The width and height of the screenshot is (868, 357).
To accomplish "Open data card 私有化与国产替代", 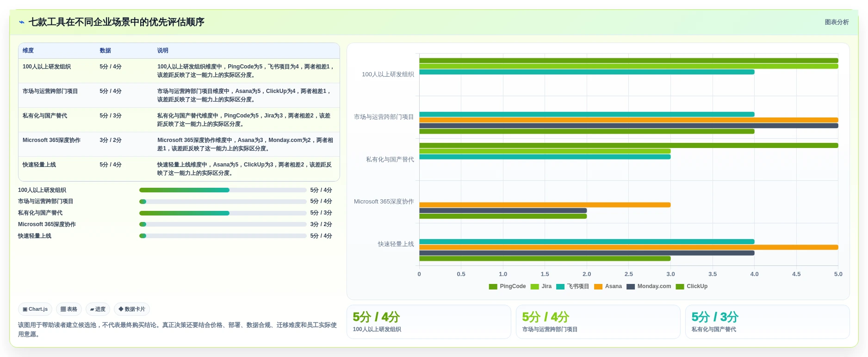I will coord(767,322).
